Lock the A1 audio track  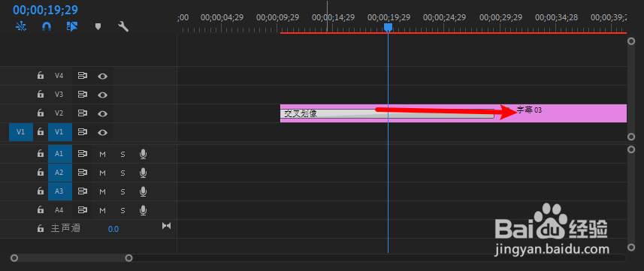pos(41,154)
